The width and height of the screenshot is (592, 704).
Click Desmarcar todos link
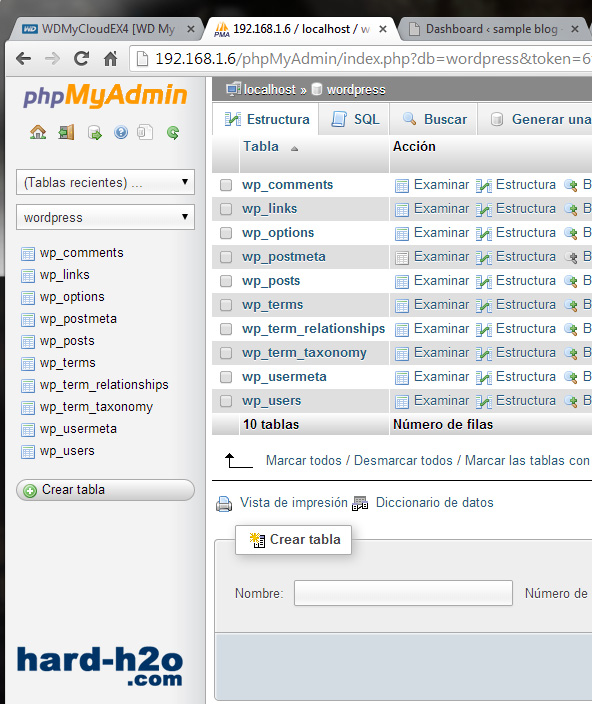403,461
